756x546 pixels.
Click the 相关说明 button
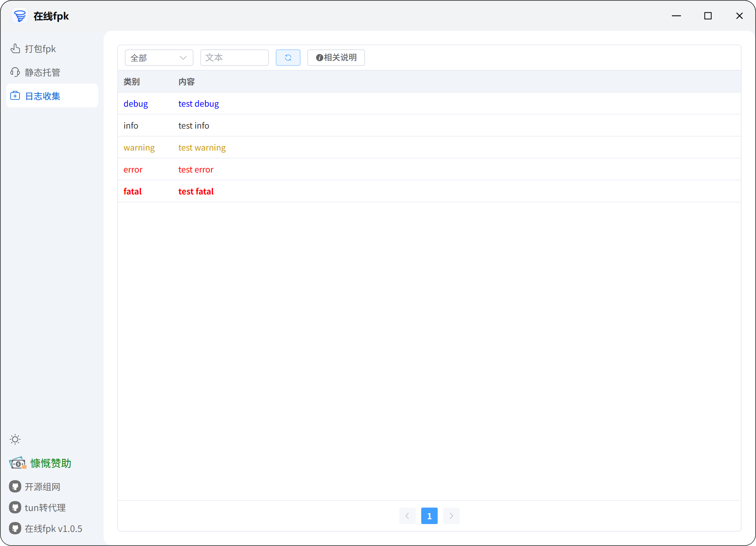point(336,58)
